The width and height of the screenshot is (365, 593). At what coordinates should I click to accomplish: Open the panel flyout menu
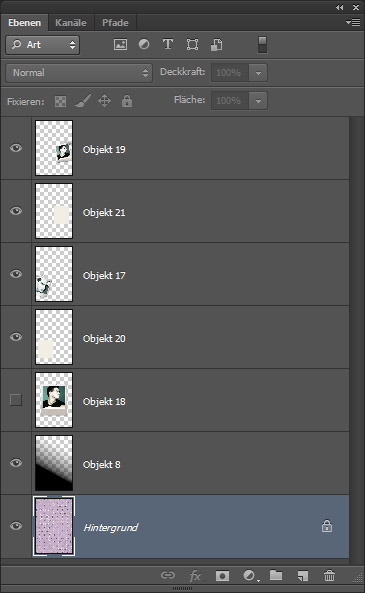[x=353, y=23]
